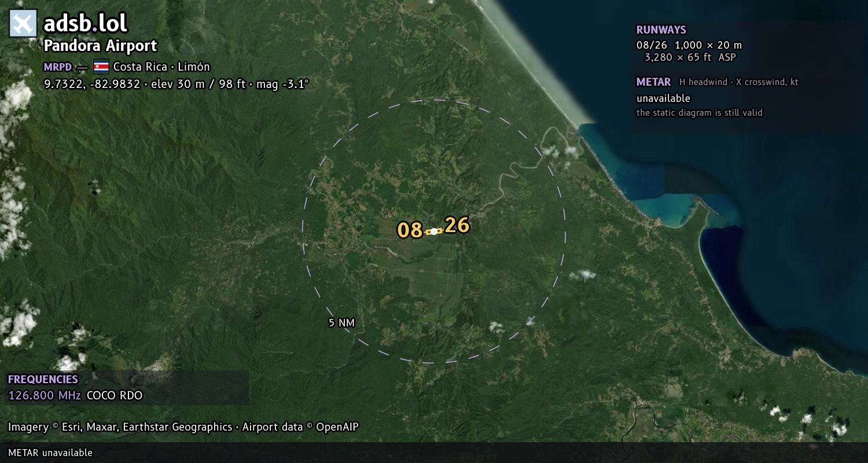Click the runway 26 label on map
The image size is (868, 463).
click(457, 226)
